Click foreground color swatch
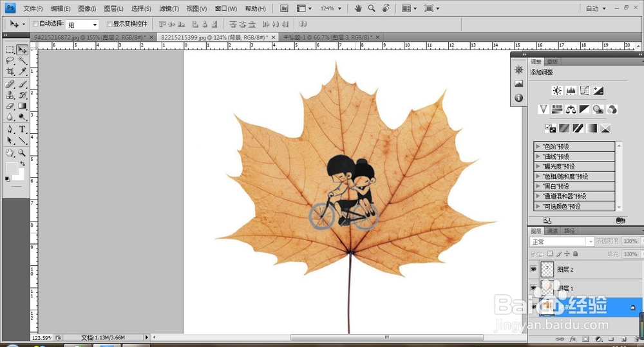The height and width of the screenshot is (347, 644). pos(12,168)
